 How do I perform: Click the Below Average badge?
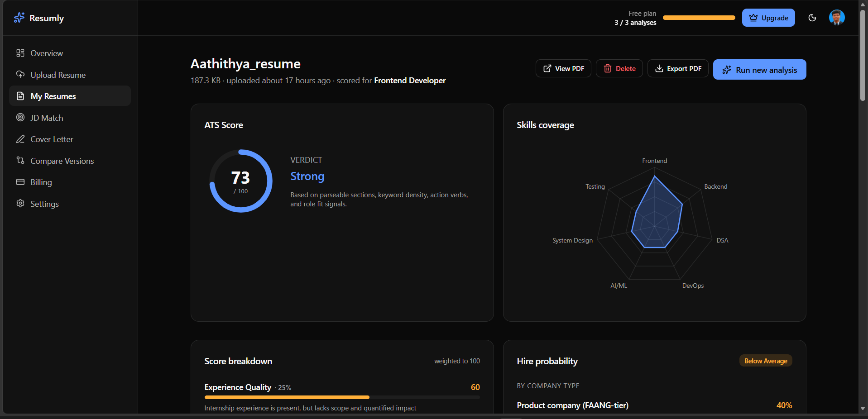[766, 361]
